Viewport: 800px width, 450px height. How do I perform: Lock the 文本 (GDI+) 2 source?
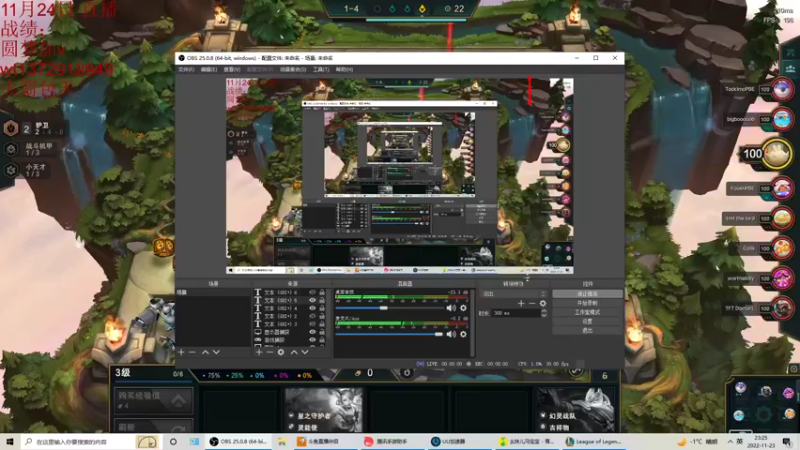pos(322,316)
